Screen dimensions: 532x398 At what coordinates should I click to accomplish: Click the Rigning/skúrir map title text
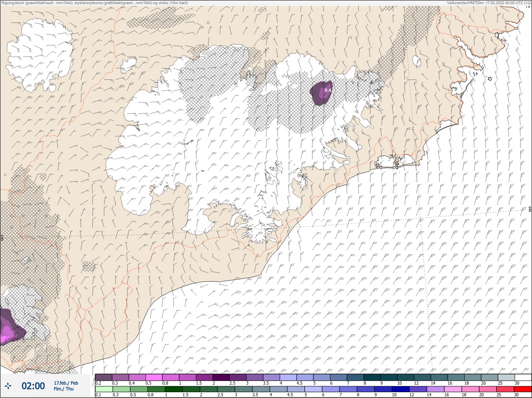tap(94, 2)
